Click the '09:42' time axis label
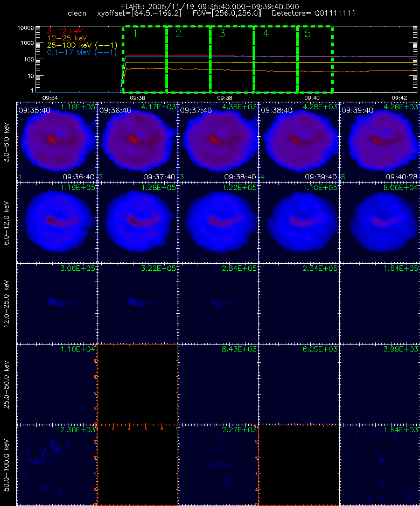Screen dimensions: 420x506 pyautogui.click(x=400, y=97)
